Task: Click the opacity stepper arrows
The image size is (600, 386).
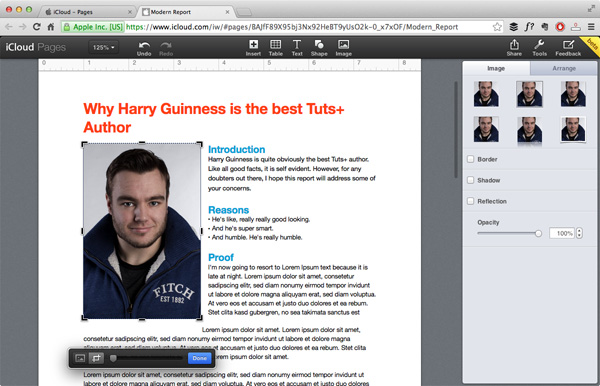Action: 579,233
